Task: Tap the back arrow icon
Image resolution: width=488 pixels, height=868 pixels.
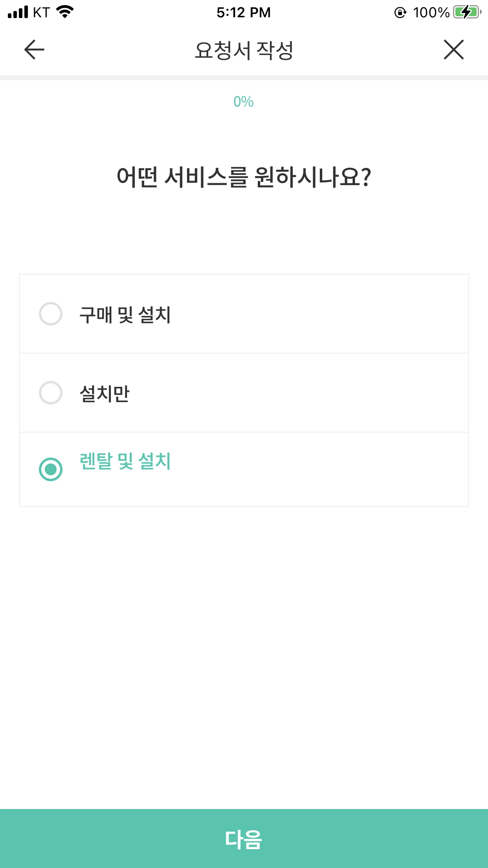Action: coord(34,50)
